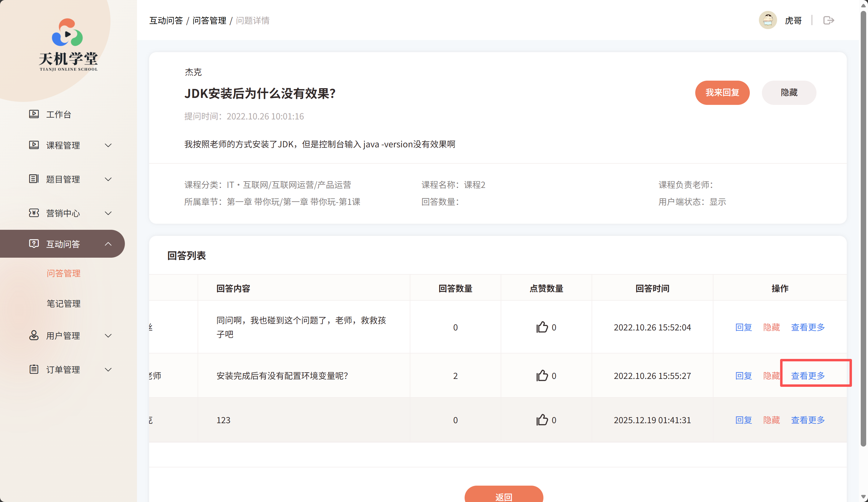Image resolution: width=868 pixels, height=502 pixels.
Task: Click the logout icon next to 虎哥
Action: coord(828,20)
